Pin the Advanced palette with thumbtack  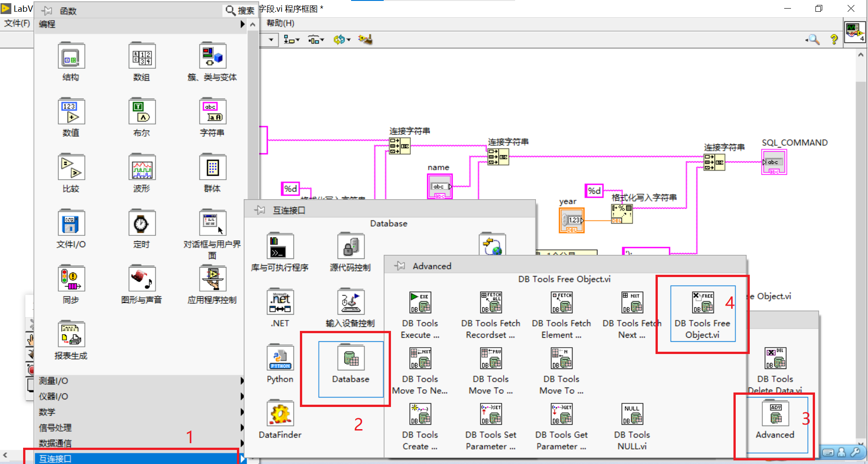[x=400, y=266]
